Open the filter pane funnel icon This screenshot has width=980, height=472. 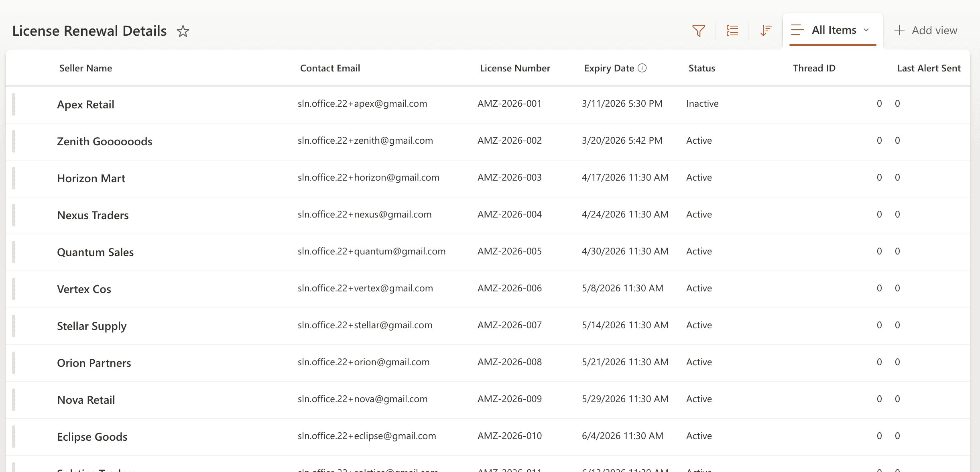[x=699, y=31]
